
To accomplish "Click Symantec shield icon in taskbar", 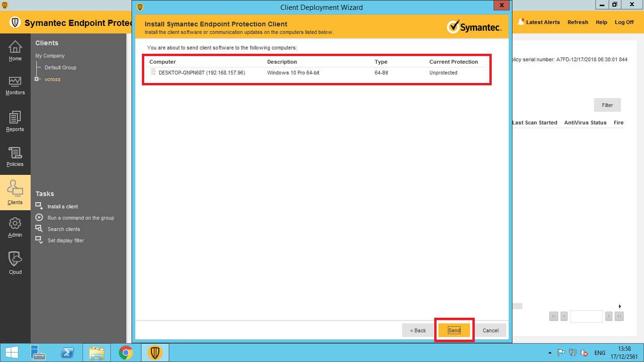I will click(x=155, y=353).
